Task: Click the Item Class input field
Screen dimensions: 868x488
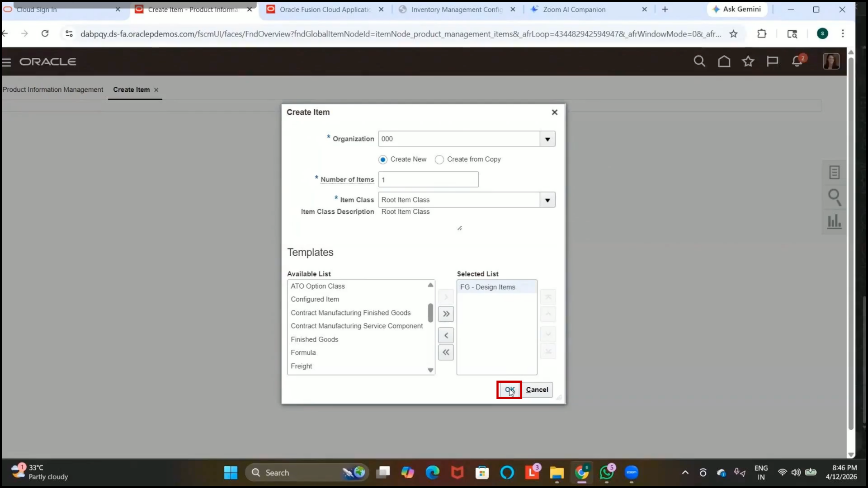Action: click(x=459, y=200)
